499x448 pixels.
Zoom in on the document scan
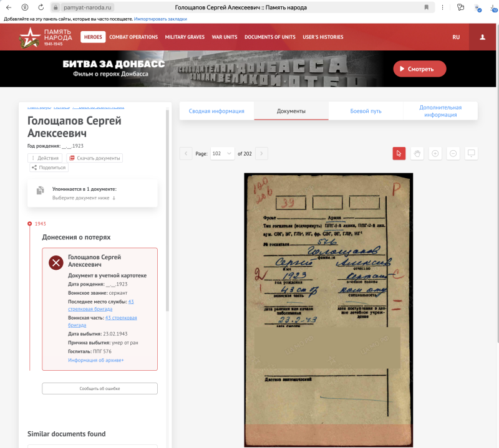[435, 153]
